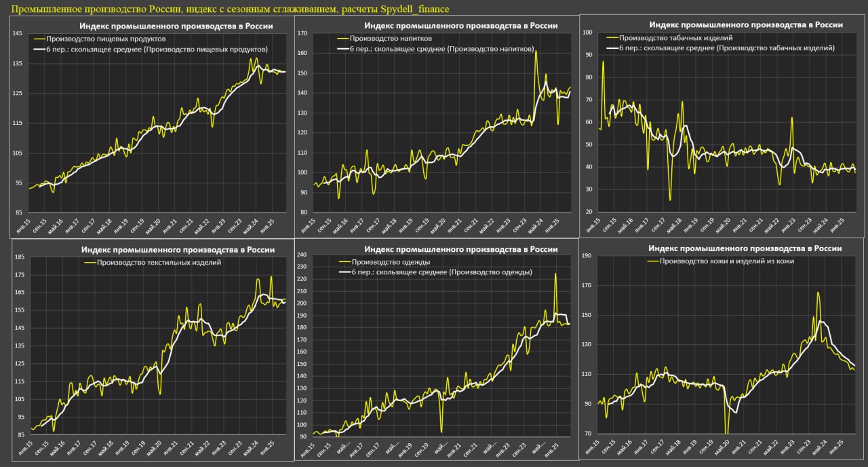
Task: Select the "Производство кожи и изделий из кожи" legend
Action: pos(726,261)
